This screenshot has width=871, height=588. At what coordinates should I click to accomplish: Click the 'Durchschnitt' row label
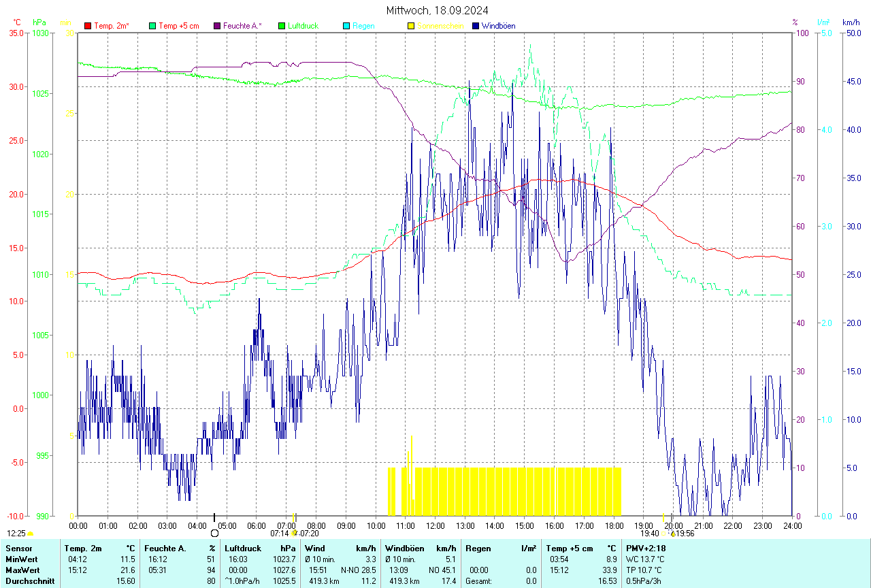coord(31,581)
